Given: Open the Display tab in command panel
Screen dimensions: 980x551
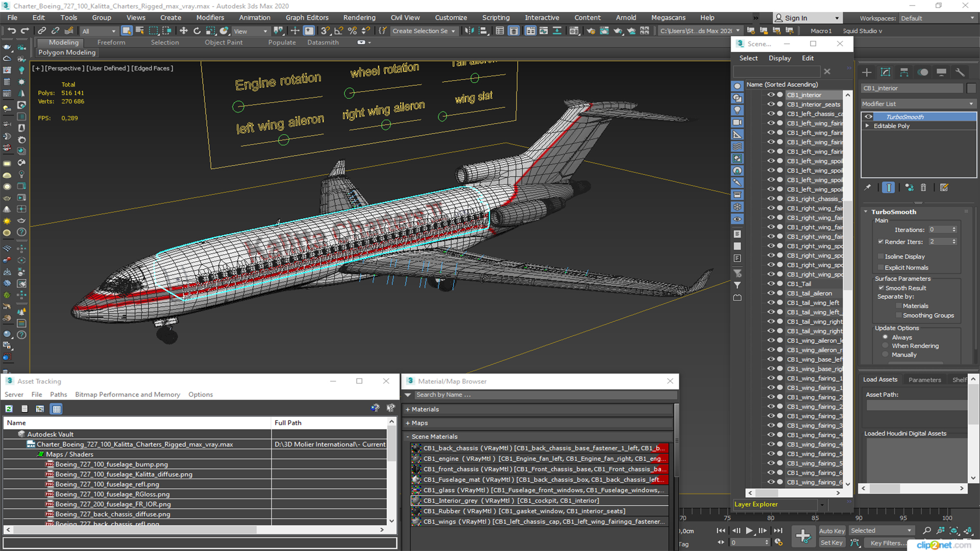Looking at the screenshot, I should click(941, 72).
